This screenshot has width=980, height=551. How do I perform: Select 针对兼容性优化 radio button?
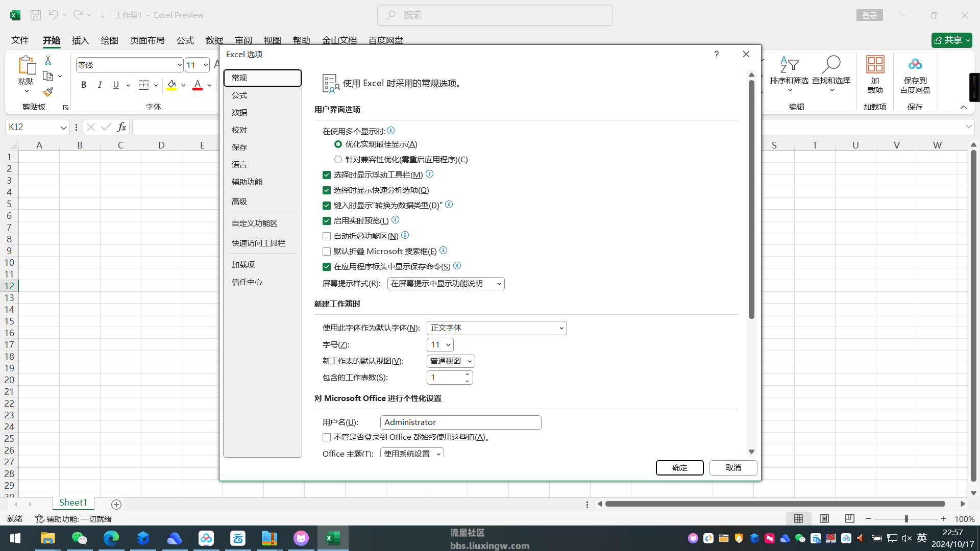[x=338, y=160]
